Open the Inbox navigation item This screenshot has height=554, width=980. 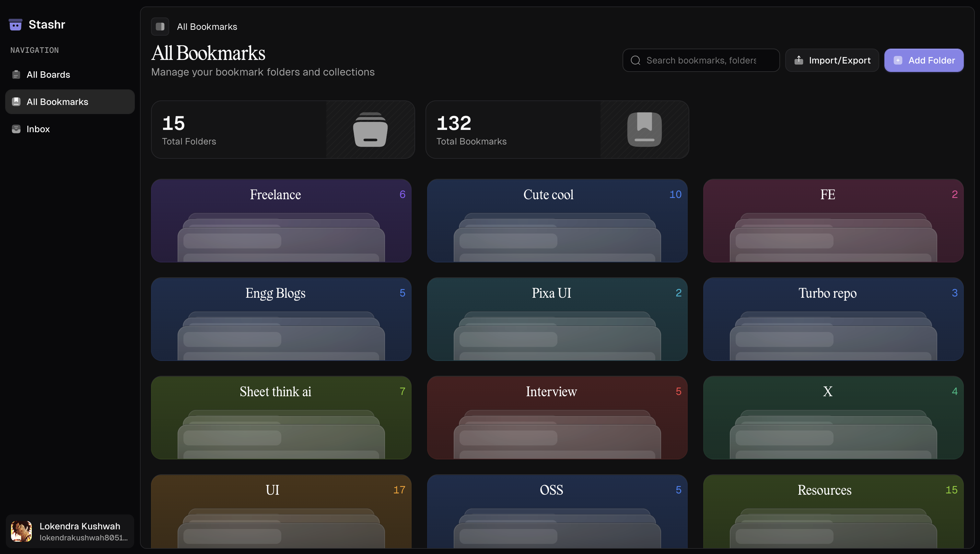[x=38, y=129]
